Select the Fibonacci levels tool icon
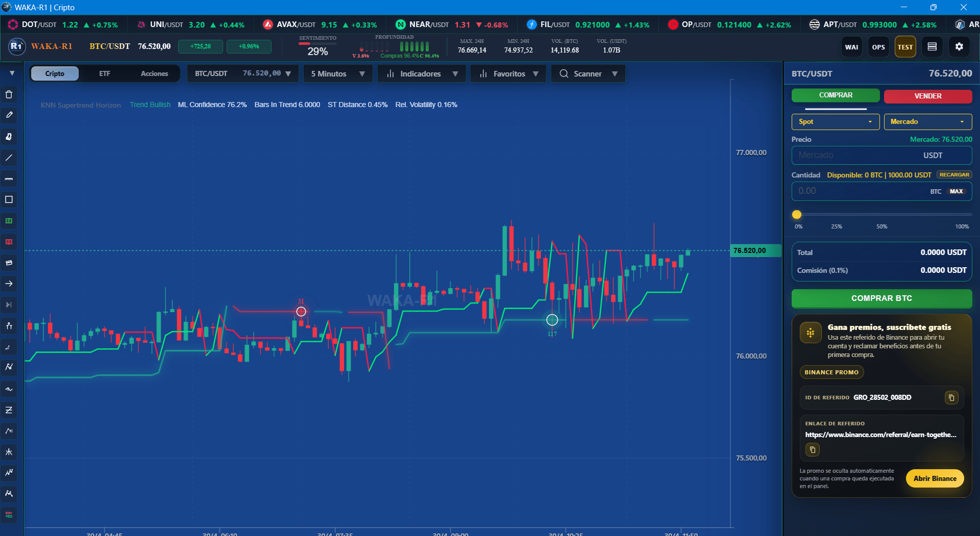 [x=9, y=304]
